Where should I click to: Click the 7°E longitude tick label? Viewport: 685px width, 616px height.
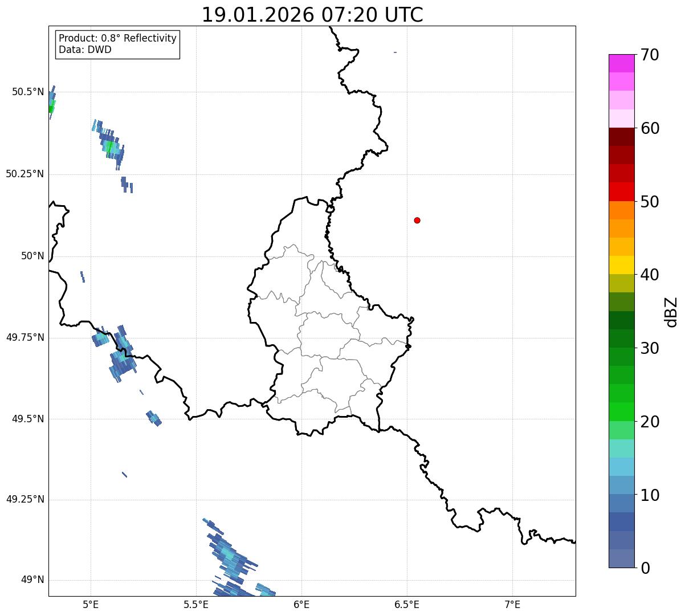(x=512, y=604)
